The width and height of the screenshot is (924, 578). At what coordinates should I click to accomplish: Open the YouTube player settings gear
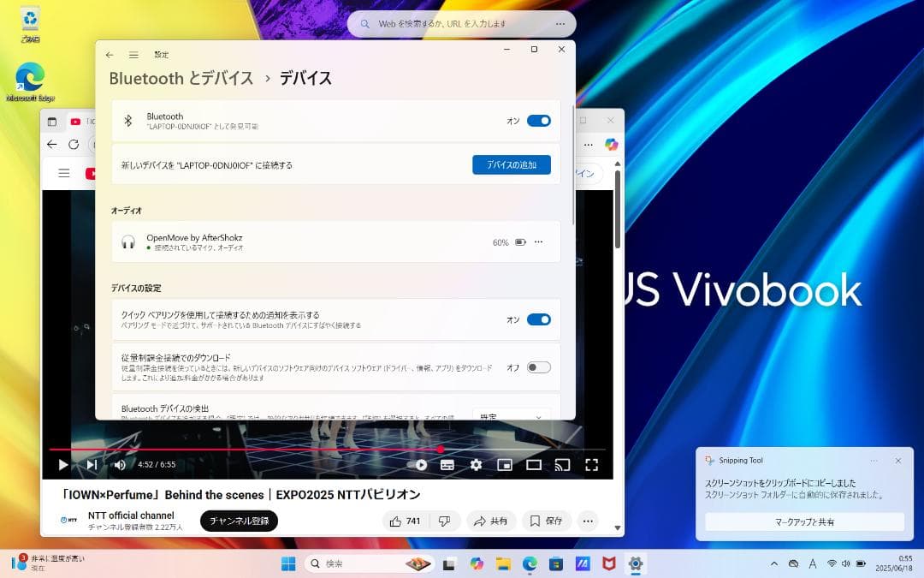pos(476,465)
